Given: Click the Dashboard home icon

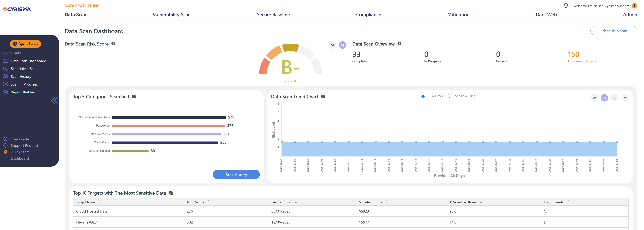Looking at the screenshot, I should point(5,158).
